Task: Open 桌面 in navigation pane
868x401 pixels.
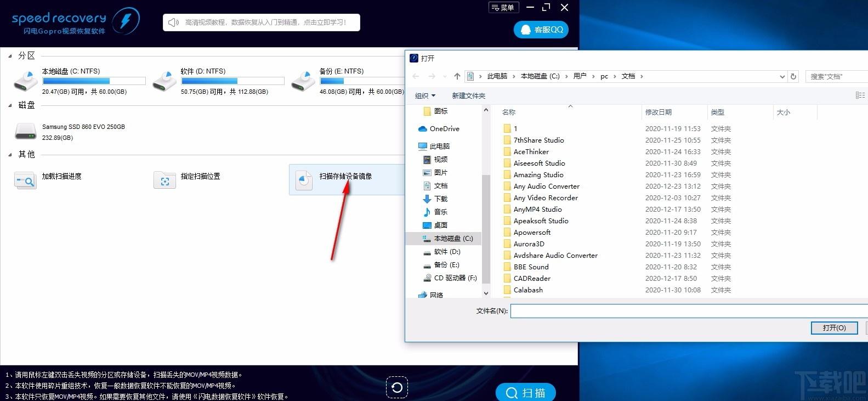Action: [435, 225]
